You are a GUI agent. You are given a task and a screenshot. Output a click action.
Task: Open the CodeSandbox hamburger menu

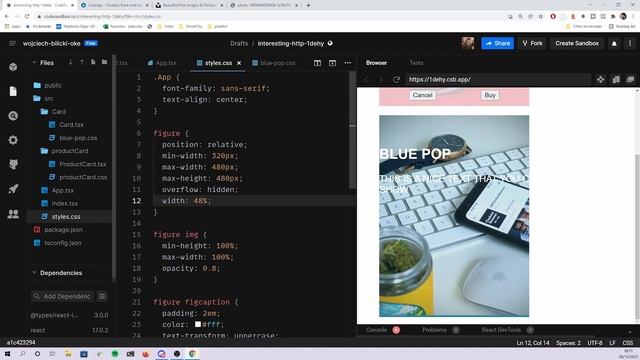[13, 43]
